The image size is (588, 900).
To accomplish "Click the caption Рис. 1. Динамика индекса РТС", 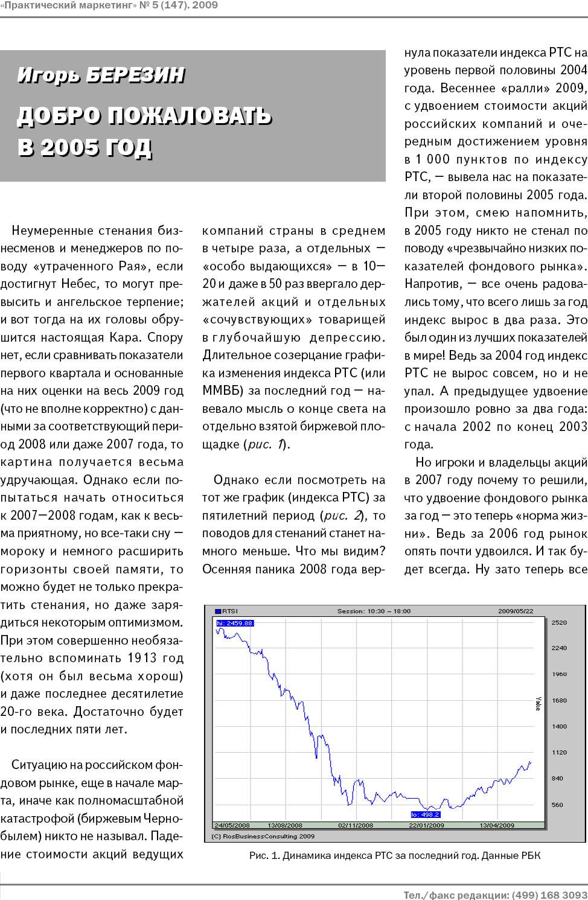I will click(x=395, y=856).
